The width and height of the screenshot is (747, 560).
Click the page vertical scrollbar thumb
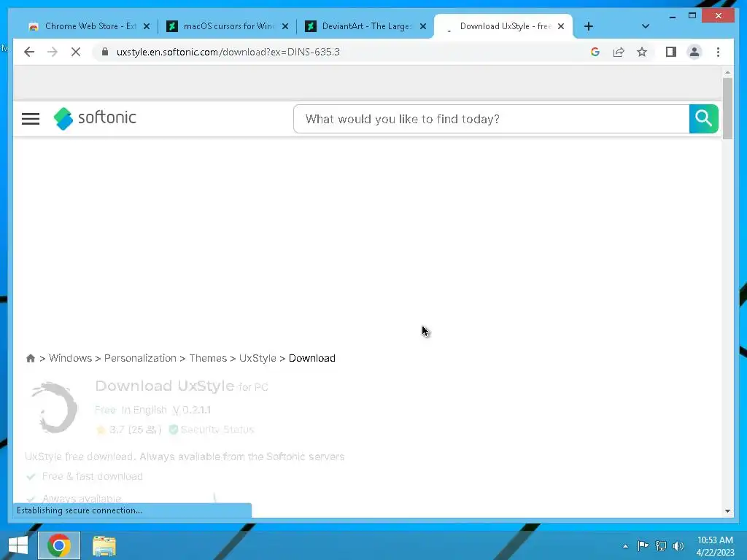(727, 109)
